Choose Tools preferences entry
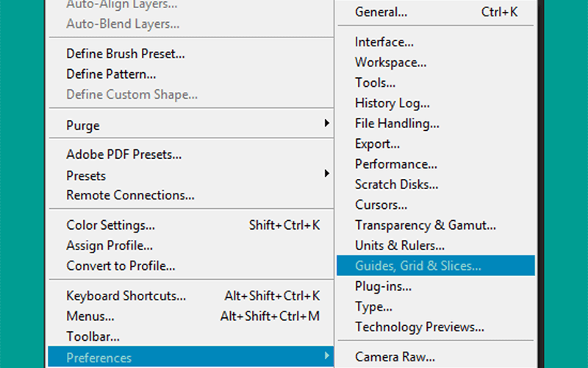588x368 pixels. (x=436, y=82)
